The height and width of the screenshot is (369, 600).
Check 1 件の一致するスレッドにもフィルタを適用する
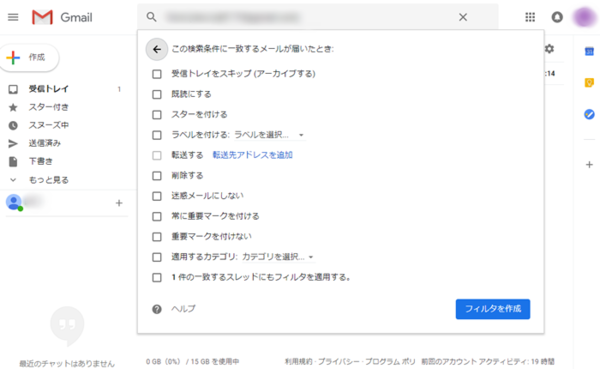pos(157,277)
